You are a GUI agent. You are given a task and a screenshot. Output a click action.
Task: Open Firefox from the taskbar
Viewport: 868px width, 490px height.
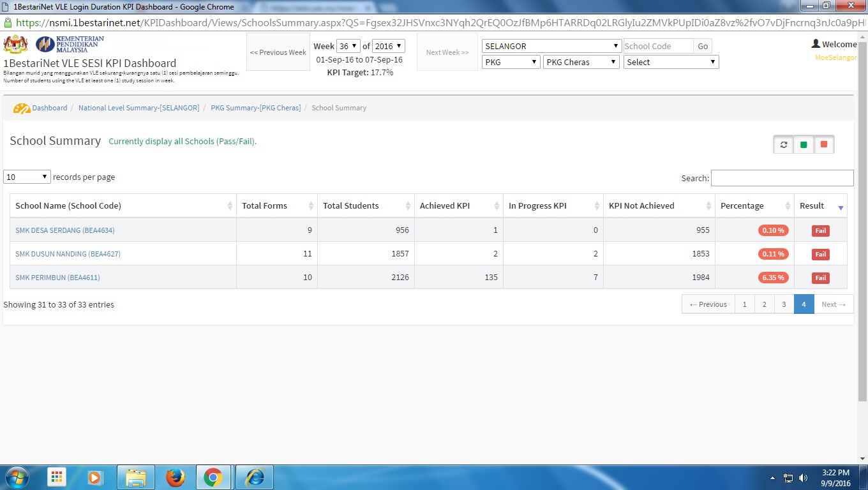[x=175, y=477]
